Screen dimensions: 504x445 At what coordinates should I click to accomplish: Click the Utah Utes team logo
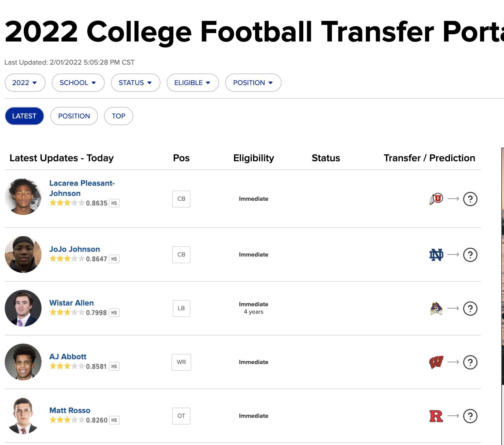pos(436,199)
